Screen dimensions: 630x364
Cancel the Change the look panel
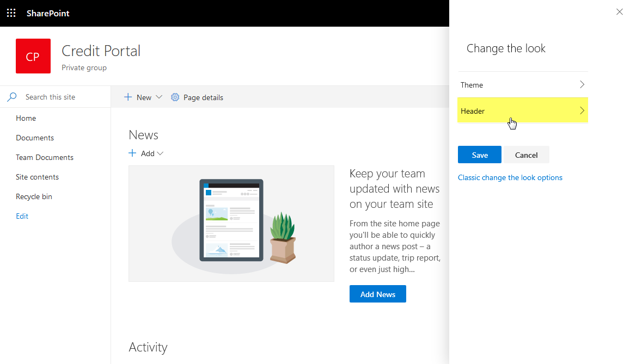tap(526, 155)
